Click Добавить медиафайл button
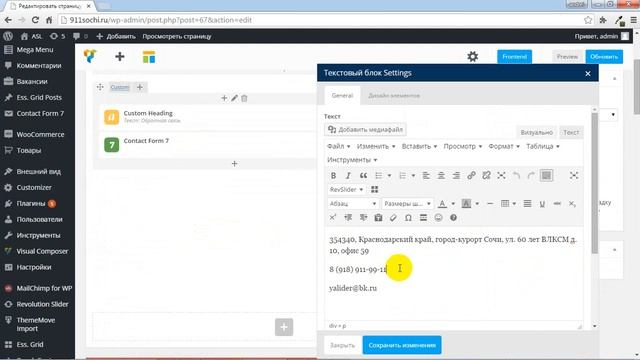This screenshot has height=360, width=640. [365, 129]
